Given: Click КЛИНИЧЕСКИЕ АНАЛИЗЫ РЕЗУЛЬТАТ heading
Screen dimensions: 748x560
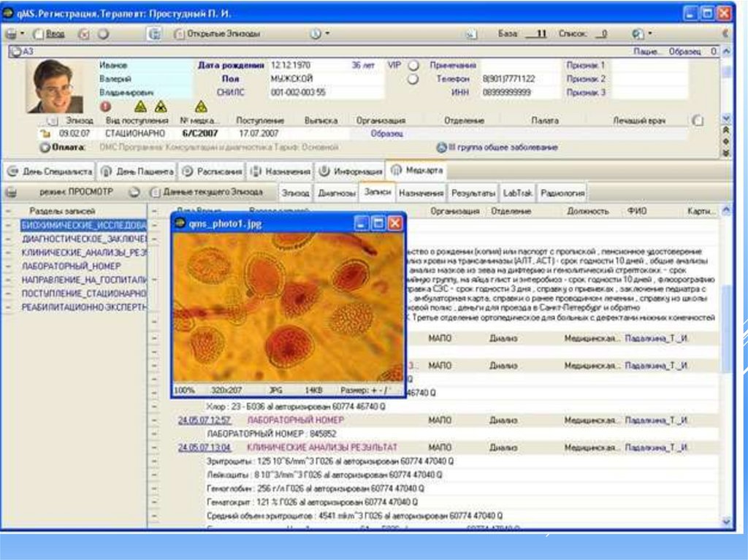Looking at the screenshot, I should [x=322, y=448].
